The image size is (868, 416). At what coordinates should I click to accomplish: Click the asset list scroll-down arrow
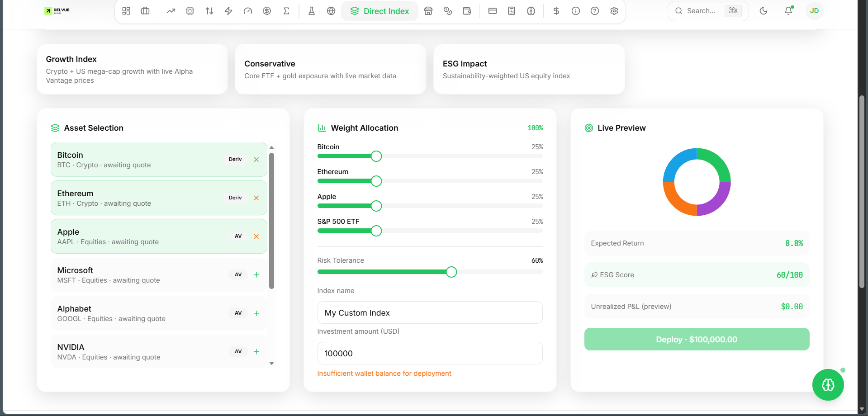272,363
